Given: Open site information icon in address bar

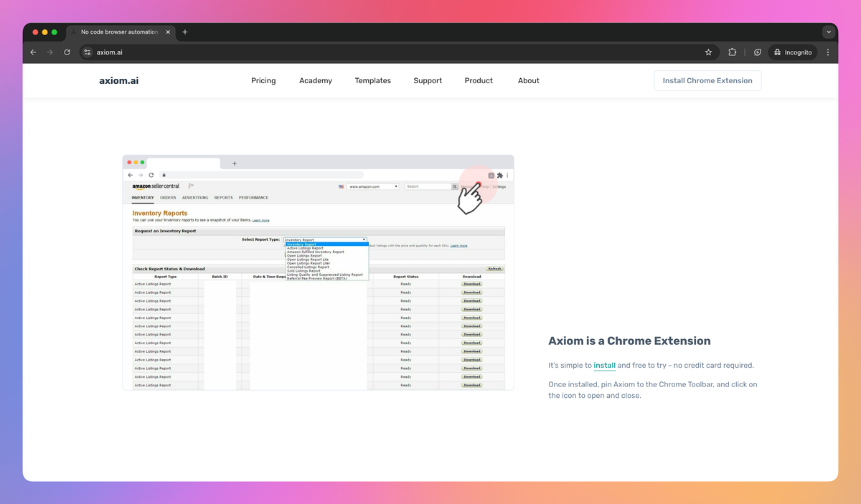Looking at the screenshot, I should (x=88, y=52).
